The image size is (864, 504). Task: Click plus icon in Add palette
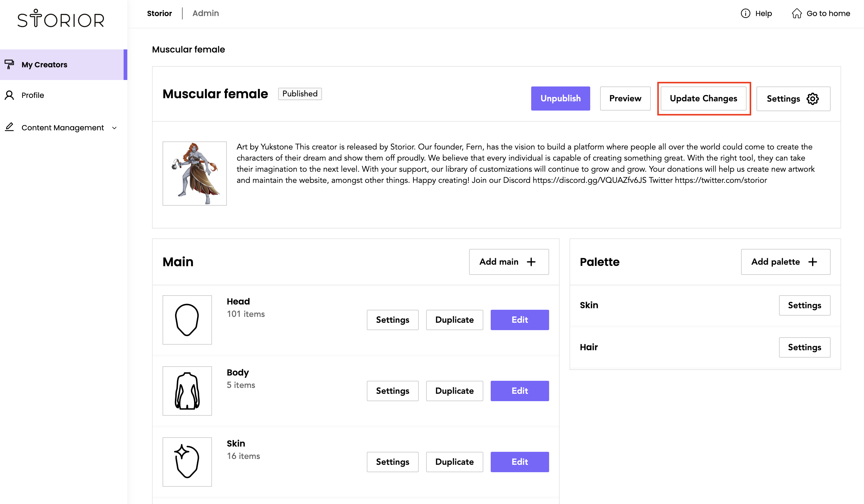[x=813, y=262]
